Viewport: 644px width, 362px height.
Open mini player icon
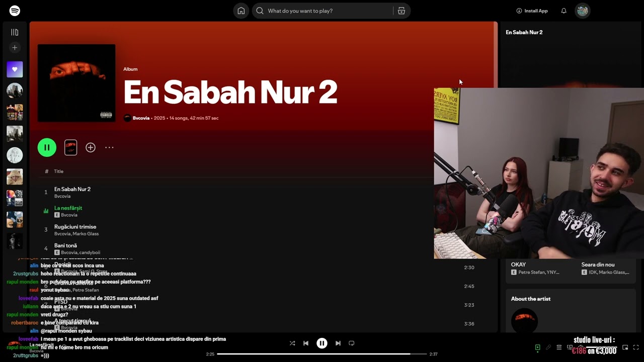[x=625, y=347]
